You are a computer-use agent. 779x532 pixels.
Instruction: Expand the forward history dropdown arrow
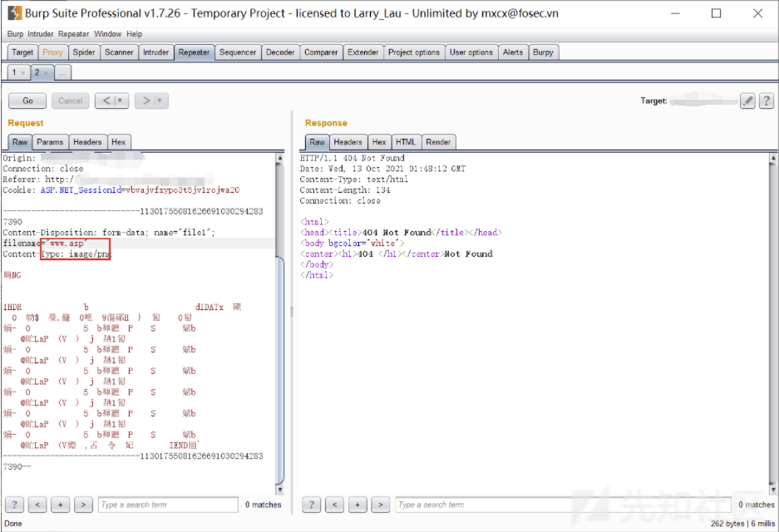160,101
